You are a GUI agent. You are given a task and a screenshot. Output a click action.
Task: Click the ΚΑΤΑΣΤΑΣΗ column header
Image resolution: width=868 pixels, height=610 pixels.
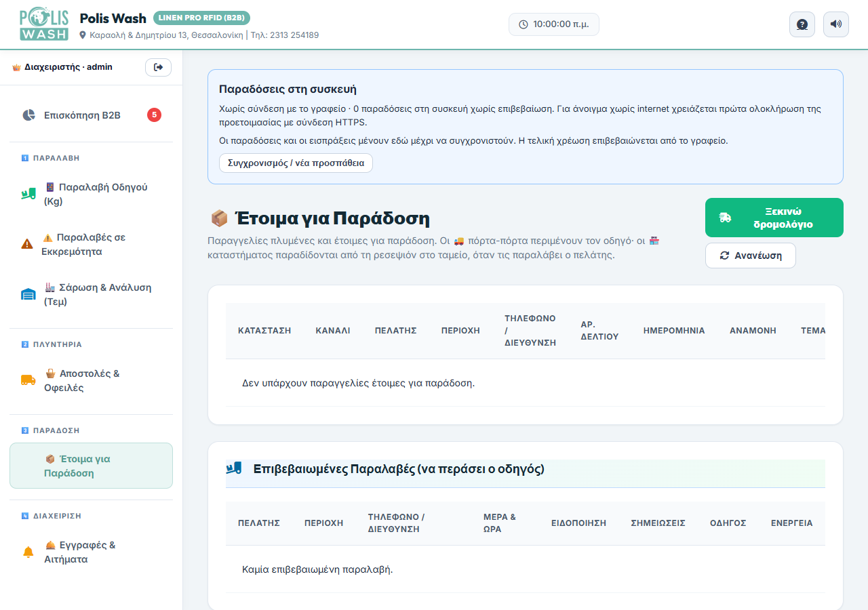(264, 331)
